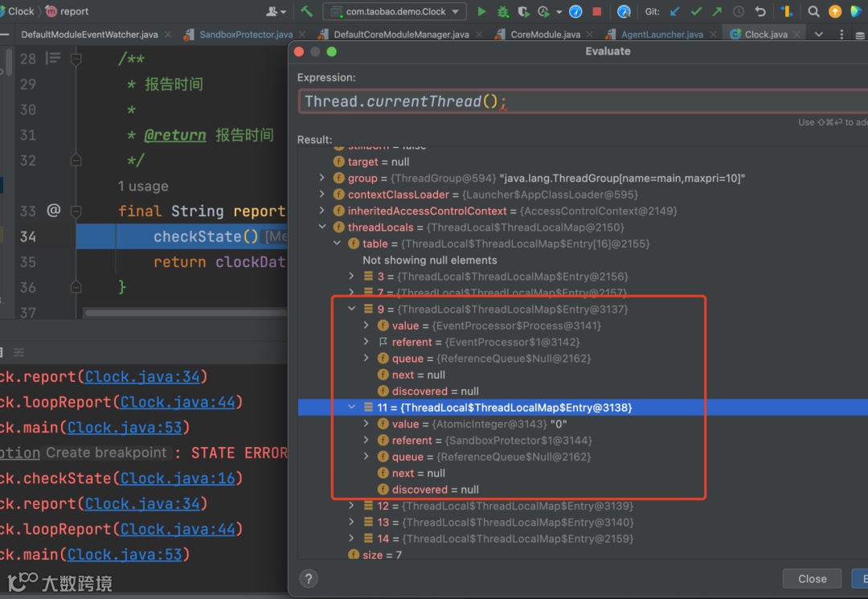Screen dimensions: 868x599
Task: Run com.taobao.demo.Clock with the play icon
Action: coord(481,11)
